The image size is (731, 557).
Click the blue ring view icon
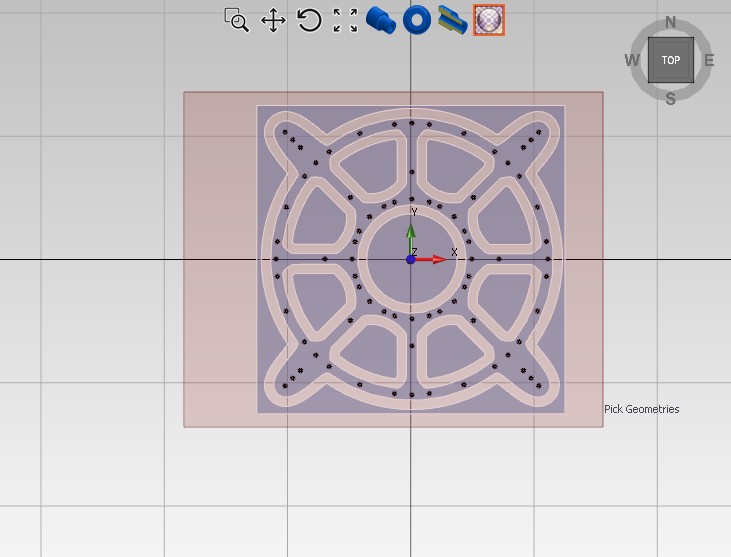[x=417, y=20]
